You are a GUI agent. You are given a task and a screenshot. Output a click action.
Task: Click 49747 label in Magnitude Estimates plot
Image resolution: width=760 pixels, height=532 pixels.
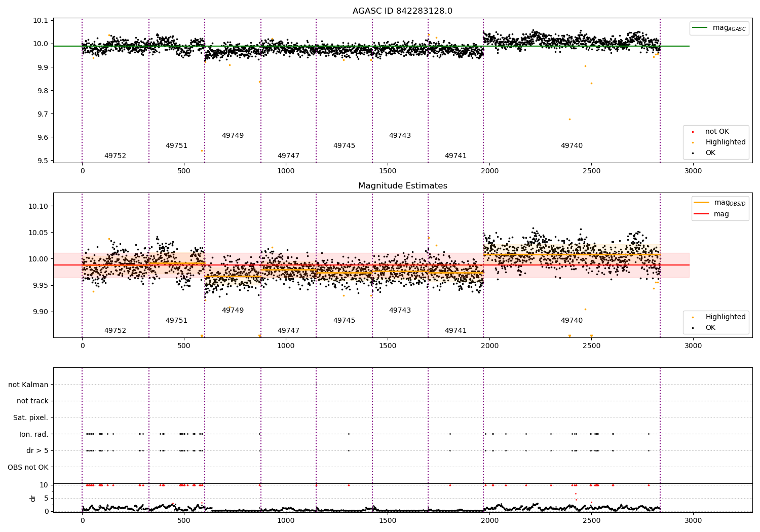[288, 331]
